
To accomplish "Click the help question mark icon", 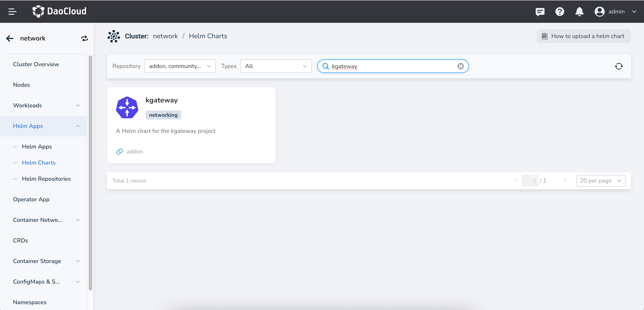I will click(x=560, y=12).
